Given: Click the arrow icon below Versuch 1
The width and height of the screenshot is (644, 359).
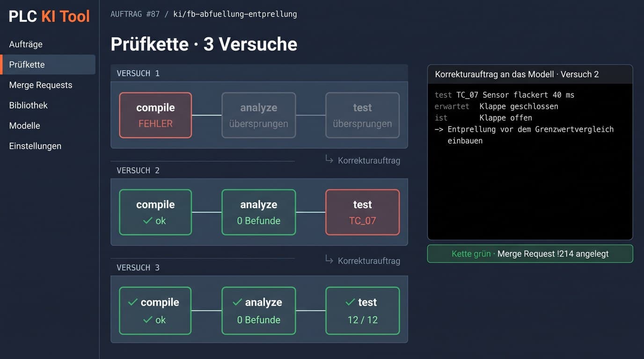Looking at the screenshot, I should 329,159.
